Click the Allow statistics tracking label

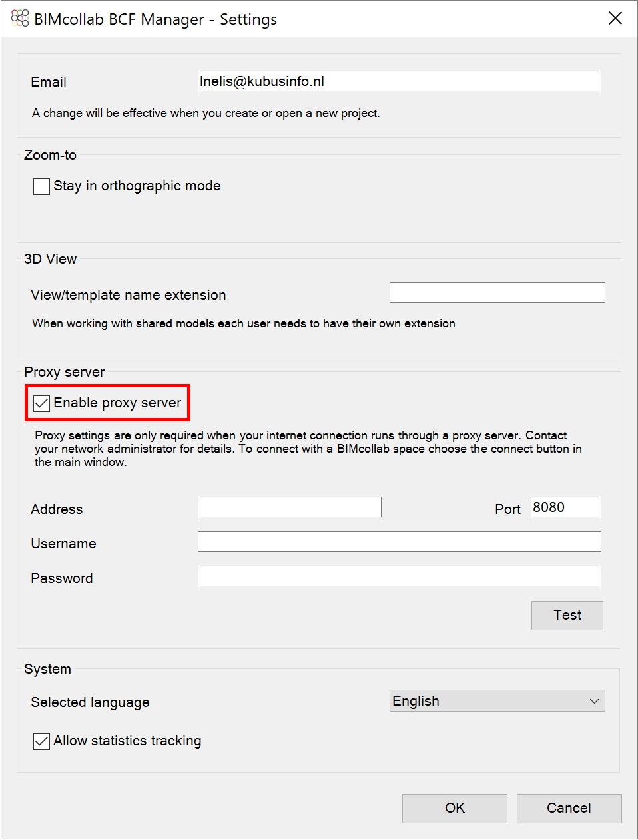127,741
